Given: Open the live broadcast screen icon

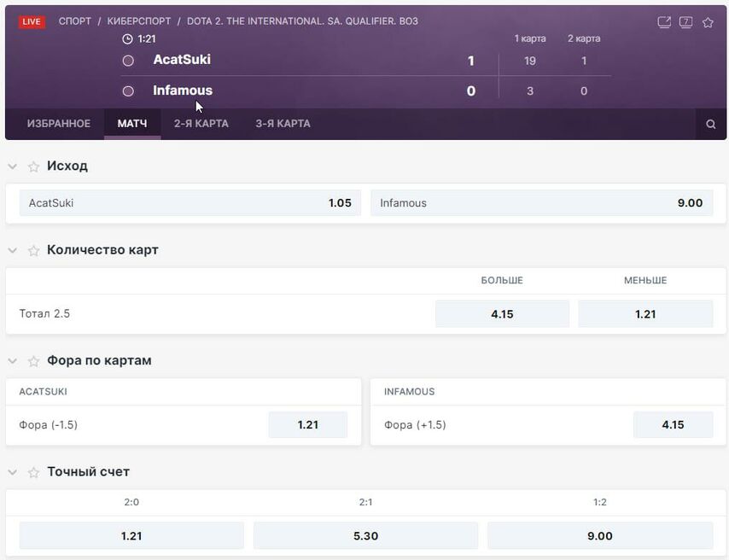Looking at the screenshot, I should pyautogui.click(x=685, y=22).
